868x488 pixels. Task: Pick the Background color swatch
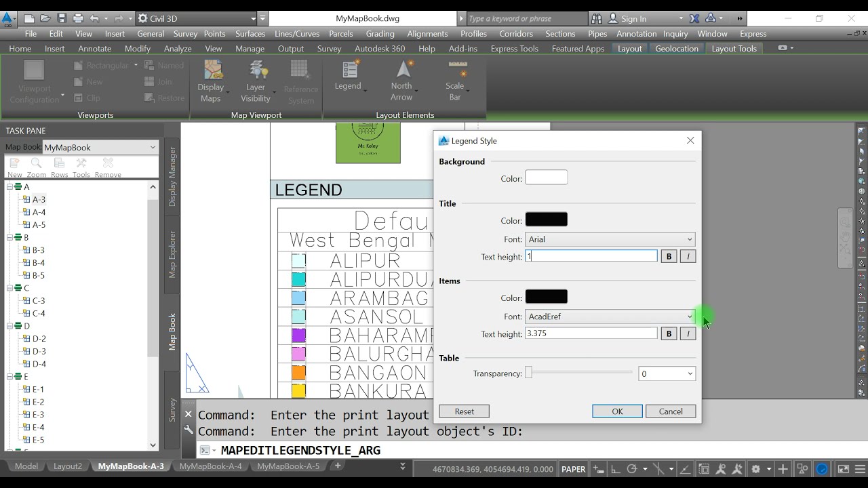[x=547, y=178]
